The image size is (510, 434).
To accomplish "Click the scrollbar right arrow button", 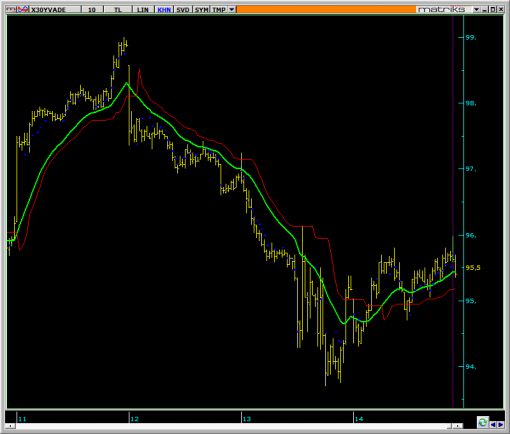I will (x=458, y=426).
